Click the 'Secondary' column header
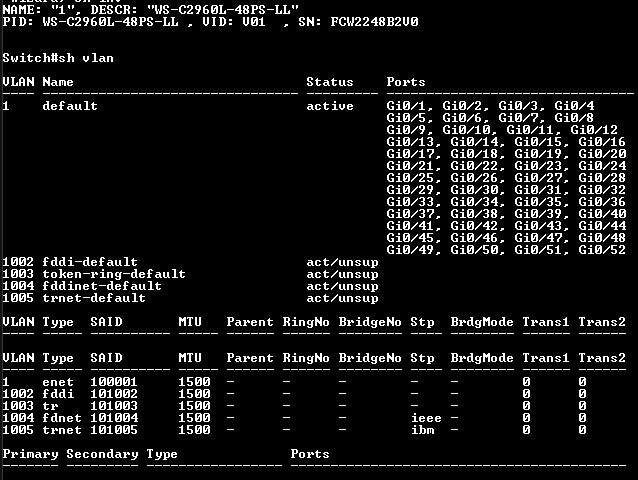Screen dimensions: 638x480 click(x=102, y=454)
